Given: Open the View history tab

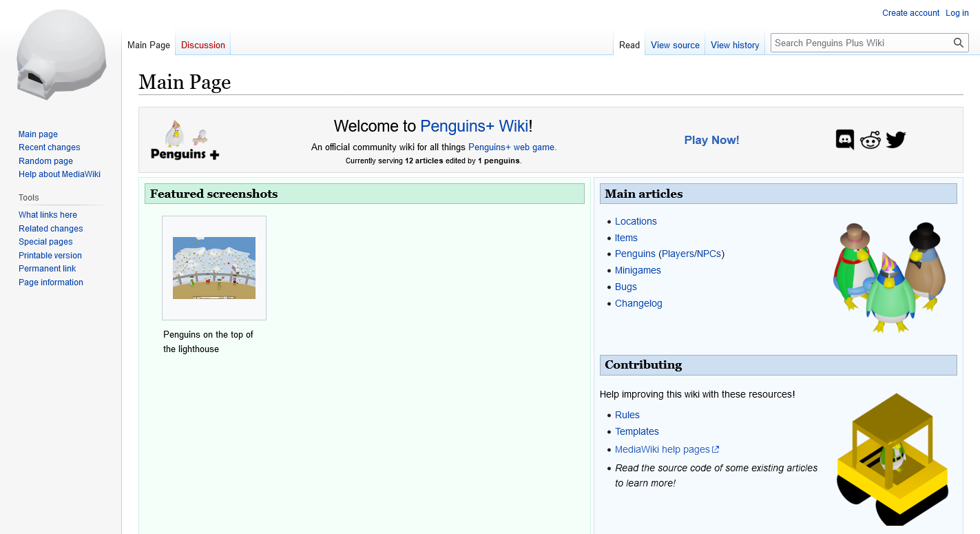Looking at the screenshot, I should pyautogui.click(x=734, y=45).
